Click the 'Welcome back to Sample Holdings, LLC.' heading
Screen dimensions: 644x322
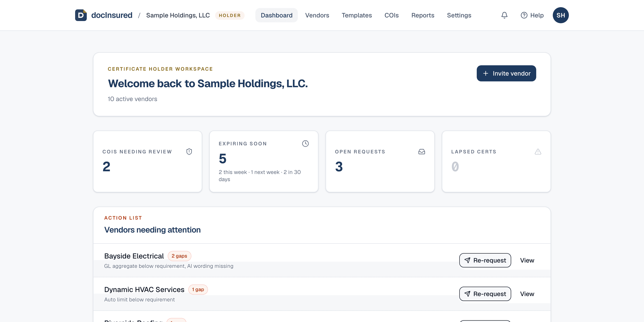click(208, 83)
